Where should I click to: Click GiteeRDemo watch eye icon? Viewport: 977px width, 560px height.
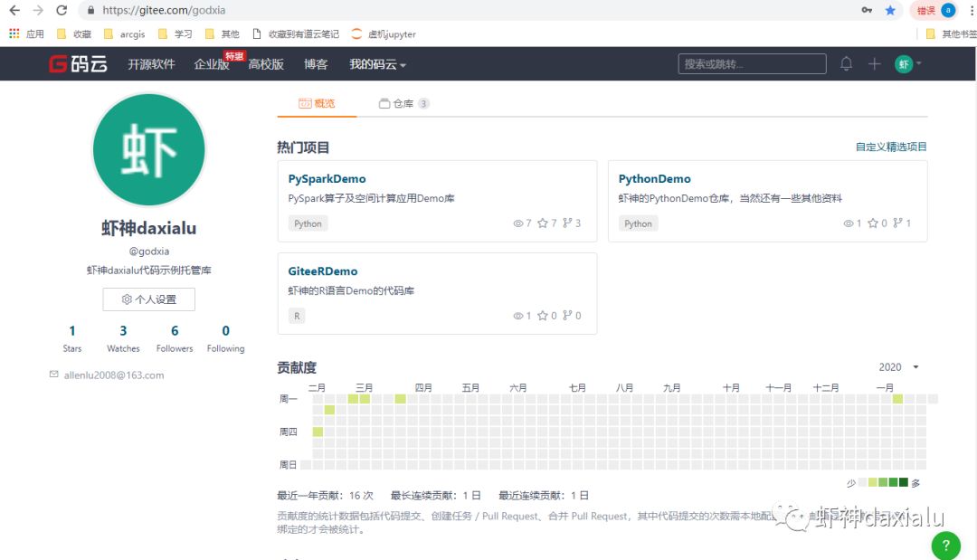click(517, 316)
